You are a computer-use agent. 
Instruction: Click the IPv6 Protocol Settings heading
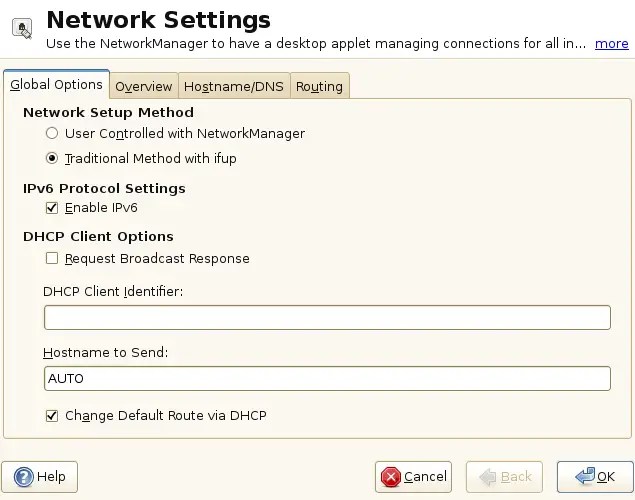click(x=104, y=188)
